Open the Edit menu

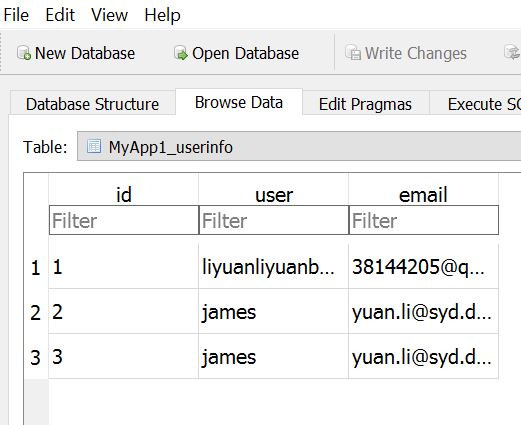pos(60,15)
